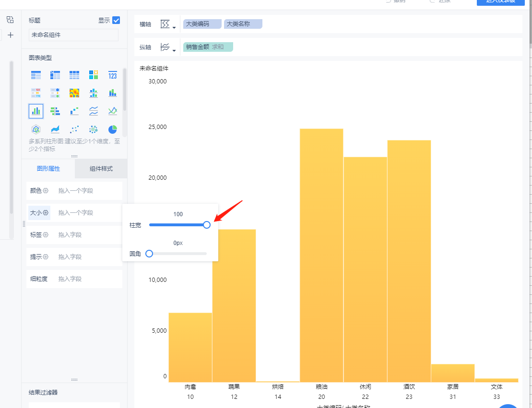Click the 粮油 bar in the chart
This screenshot has width=532, height=408.
click(321, 256)
